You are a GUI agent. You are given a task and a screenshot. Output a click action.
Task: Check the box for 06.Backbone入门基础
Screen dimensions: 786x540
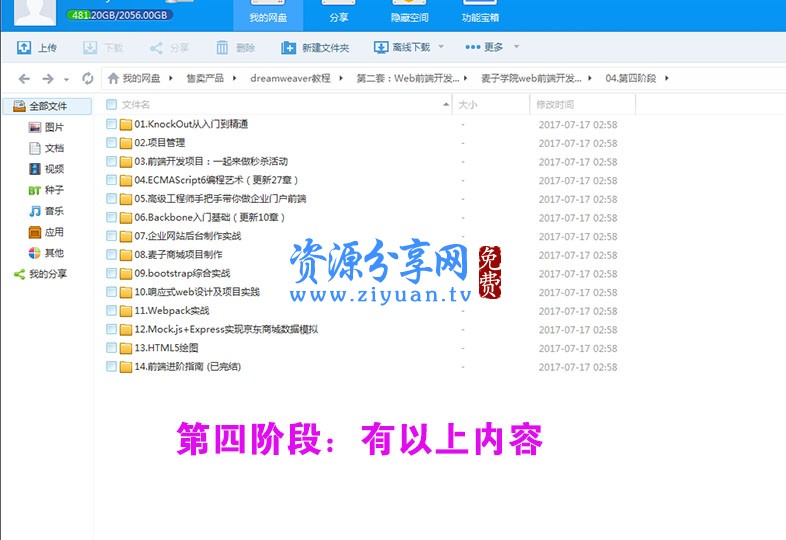[111, 217]
